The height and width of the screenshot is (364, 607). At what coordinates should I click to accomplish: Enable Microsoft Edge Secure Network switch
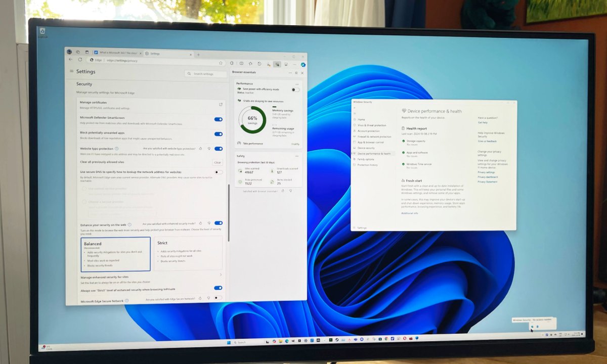(218, 298)
